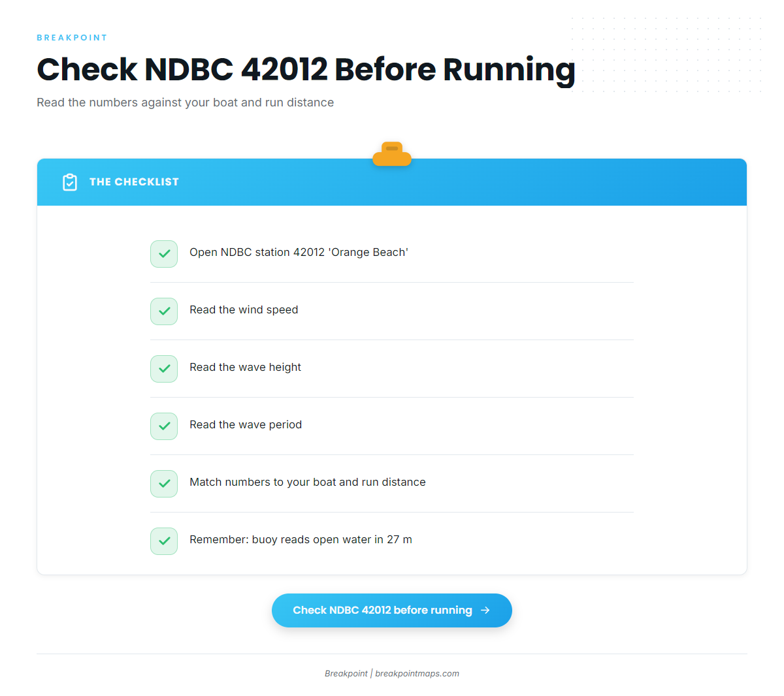Image resolution: width=784 pixels, height=696 pixels.
Task: Click the orange clip at card top
Action: (x=392, y=154)
